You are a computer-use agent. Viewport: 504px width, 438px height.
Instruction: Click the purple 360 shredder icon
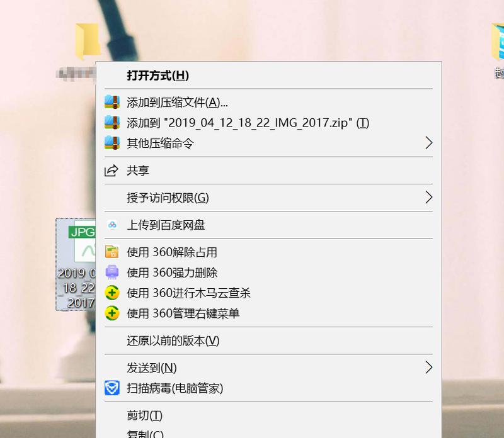pyautogui.click(x=112, y=272)
